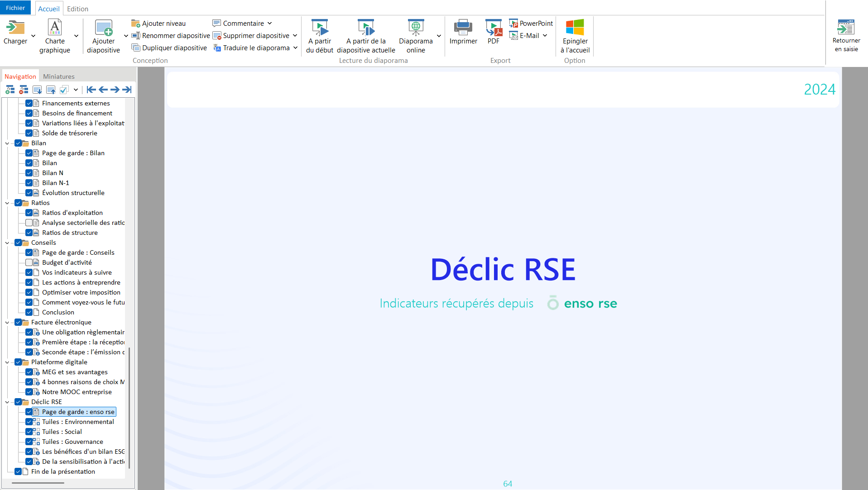Screen dimensions: 868x490
Task: Launch Diaporama online
Action: 416,36
